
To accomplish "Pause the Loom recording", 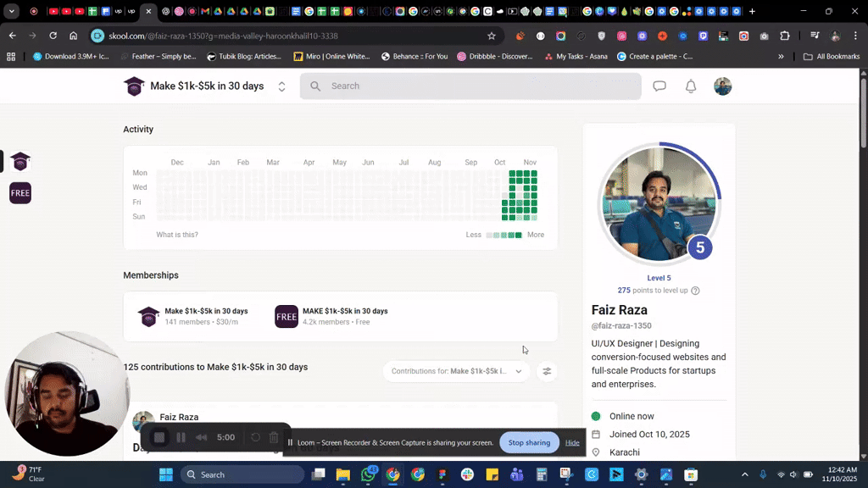I will (181, 438).
